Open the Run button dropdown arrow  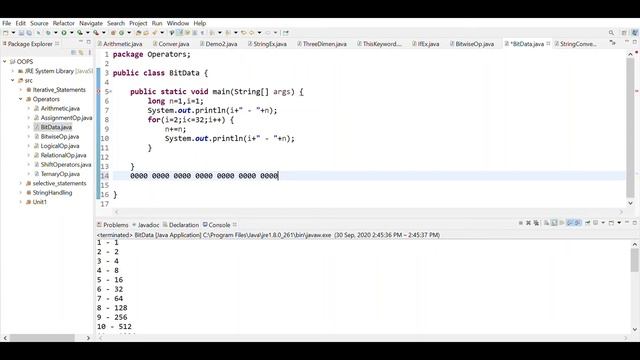coord(71,33)
